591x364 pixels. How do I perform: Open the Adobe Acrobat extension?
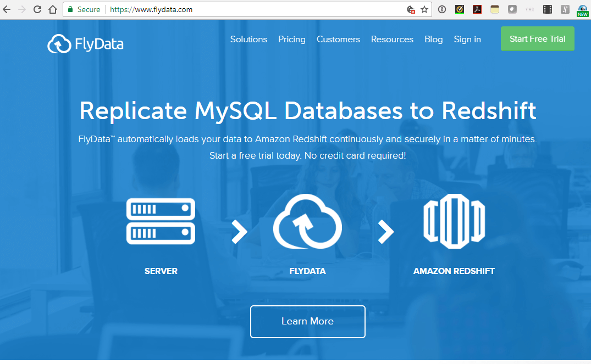click(x=477, y=9)
